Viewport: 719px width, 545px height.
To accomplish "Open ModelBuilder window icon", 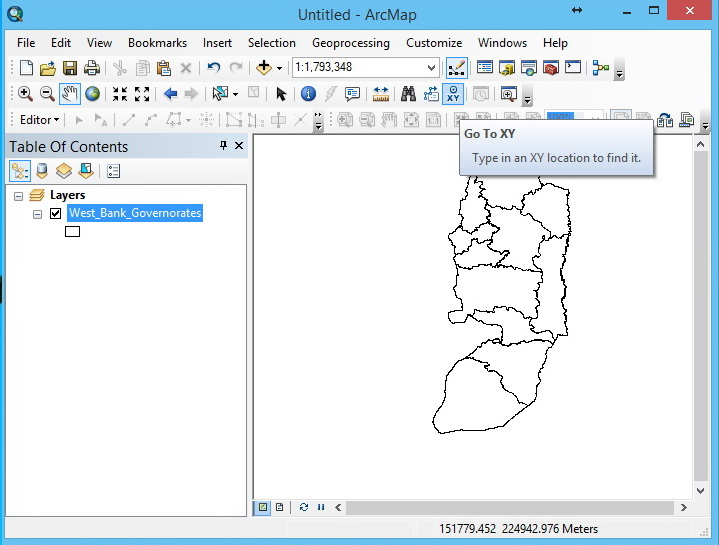I will tap(601, 68).
